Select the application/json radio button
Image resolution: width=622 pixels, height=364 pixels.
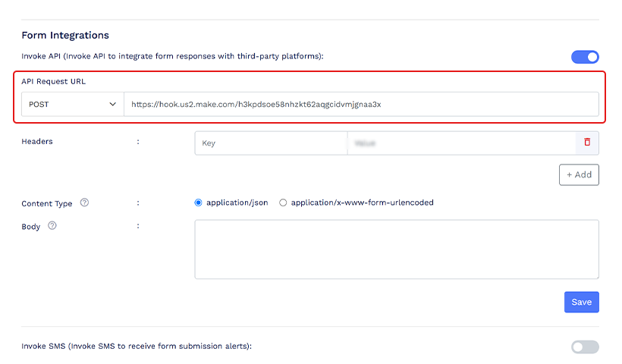pyautogui.click(x=199, y=203)
